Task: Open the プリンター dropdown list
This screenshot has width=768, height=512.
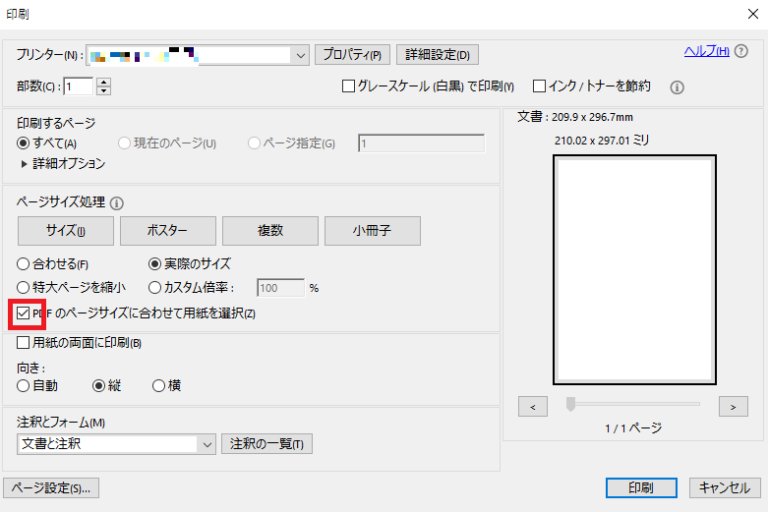Action: click(x=301, y=55)
